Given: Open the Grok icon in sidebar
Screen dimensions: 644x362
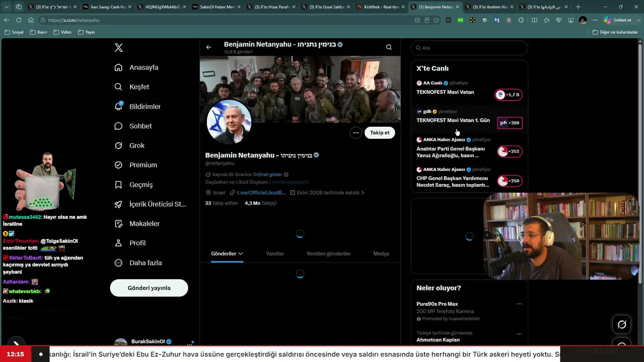Looking at the screenshot, I should [118, 146].
